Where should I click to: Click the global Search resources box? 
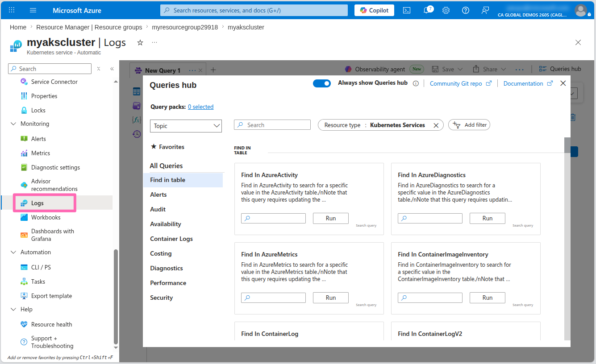254,10
